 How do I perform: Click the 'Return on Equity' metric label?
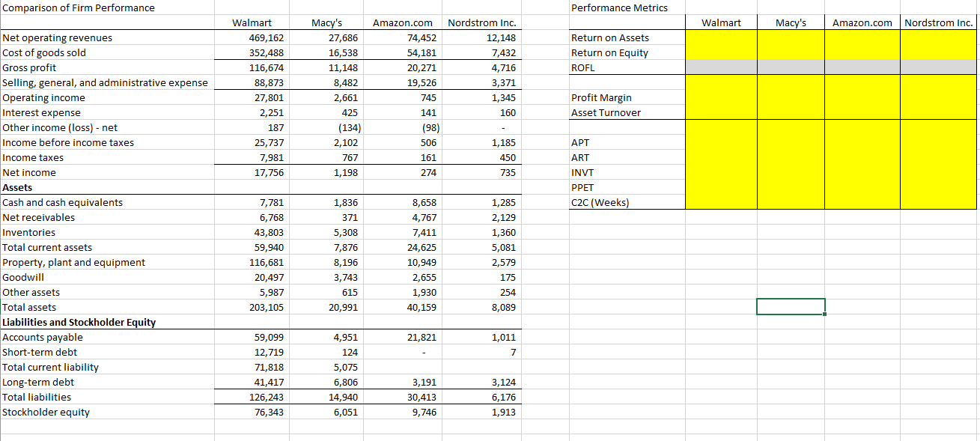[x=609, y=52]
